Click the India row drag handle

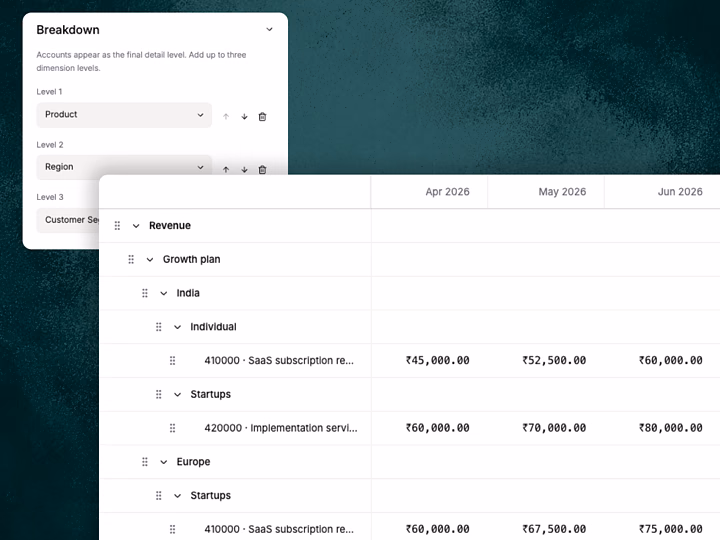pos(145,293)
